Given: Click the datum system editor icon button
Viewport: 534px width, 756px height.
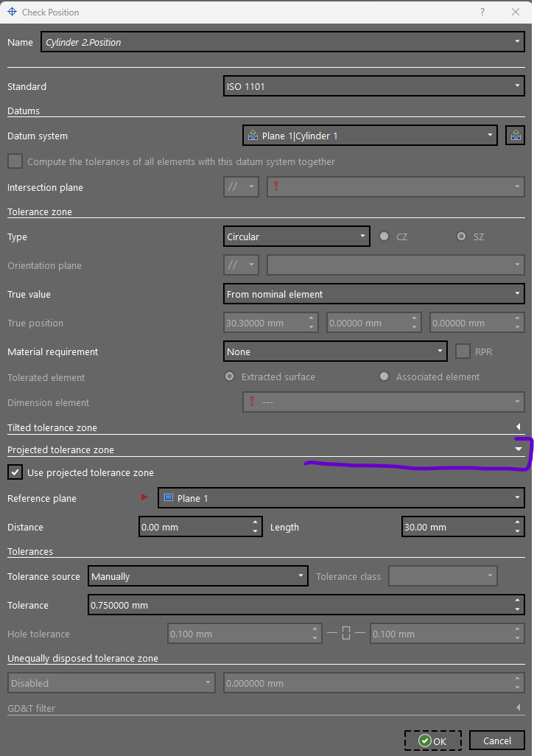Looking at the screenshot, I should point(516,136).
